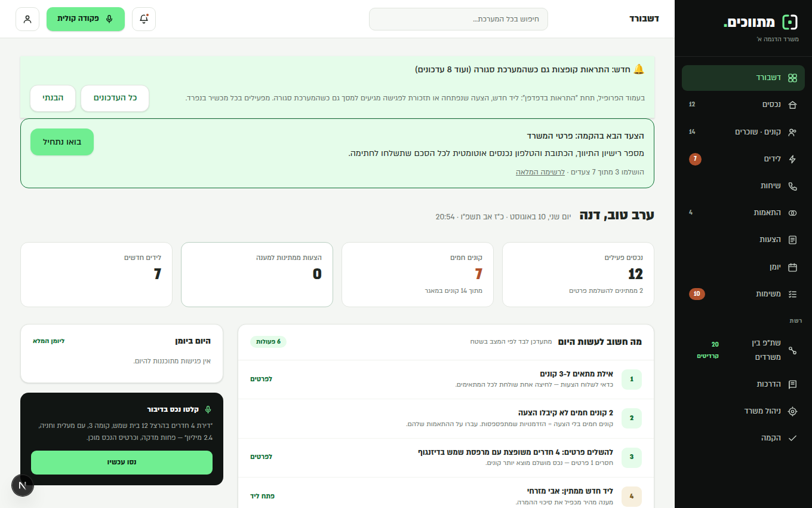This screenshot has width=812, height=508.
Task: Open the הצעות ממתינות למענה stat card
Action: 257,274
